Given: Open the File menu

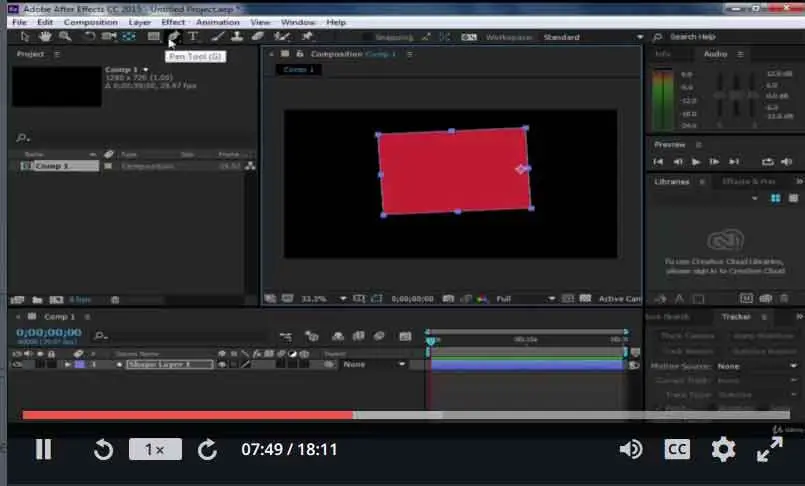Looking at the screenshot, I should tap(20, 22).
